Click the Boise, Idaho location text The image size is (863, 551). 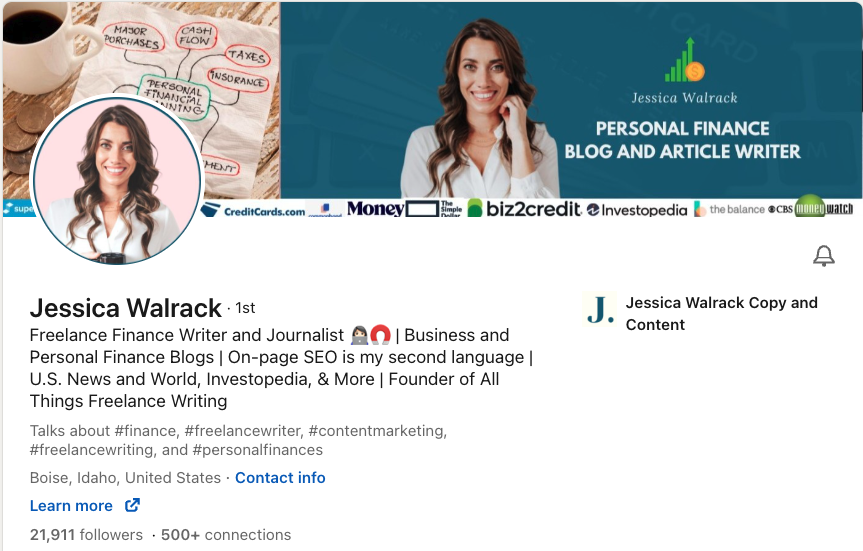coord(125,478)
